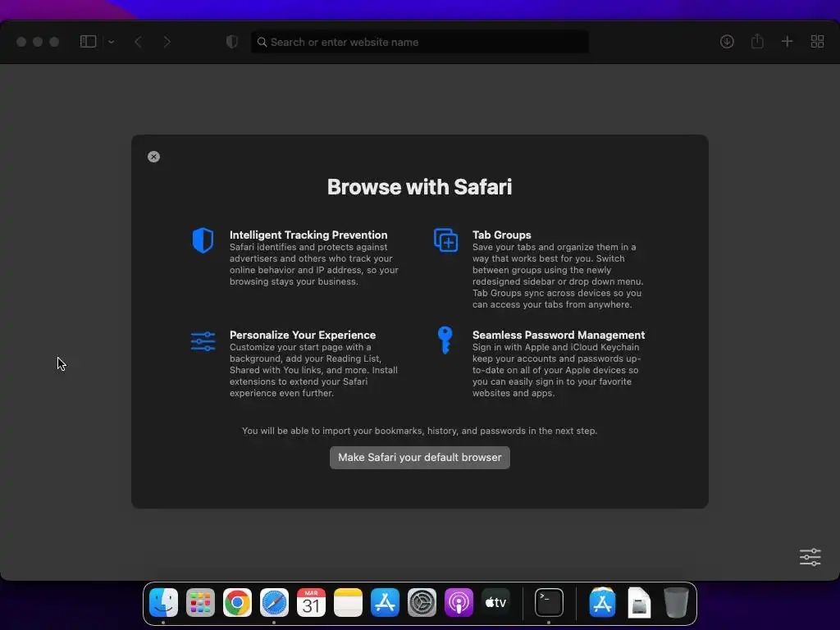Open System Preferences from the Dock
The height and width of the screenshot is (630, 840).
coord(422,603)
